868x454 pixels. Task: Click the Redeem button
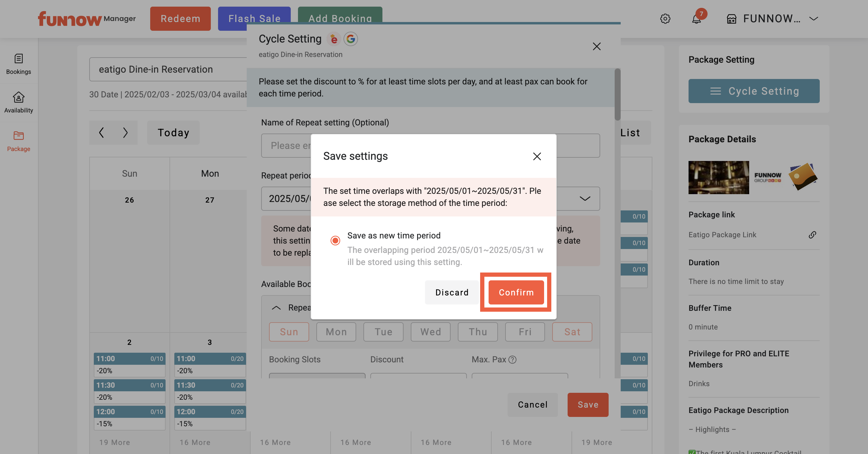pyautogui.click(x=180, y=18)
